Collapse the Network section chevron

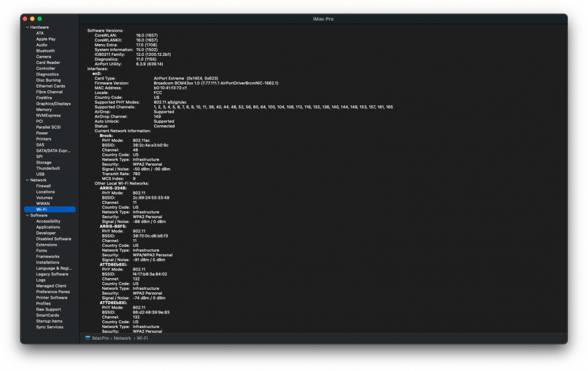click(28, 180)
